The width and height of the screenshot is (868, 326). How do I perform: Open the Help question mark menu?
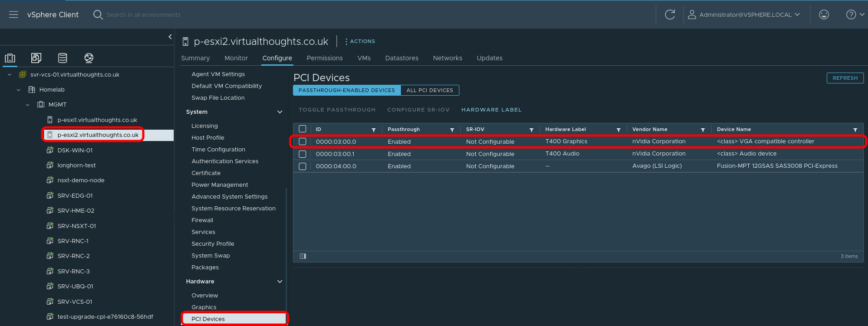click(x=855, y=15)
